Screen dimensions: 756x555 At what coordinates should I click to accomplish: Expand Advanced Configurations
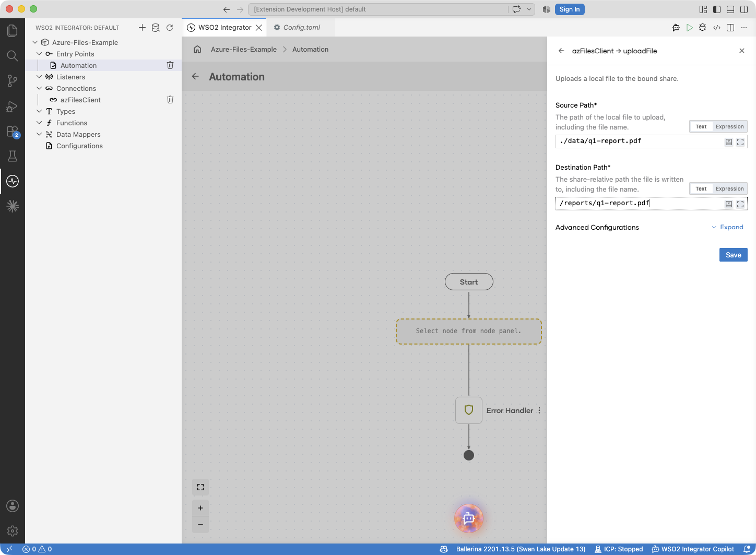point(727,227)
